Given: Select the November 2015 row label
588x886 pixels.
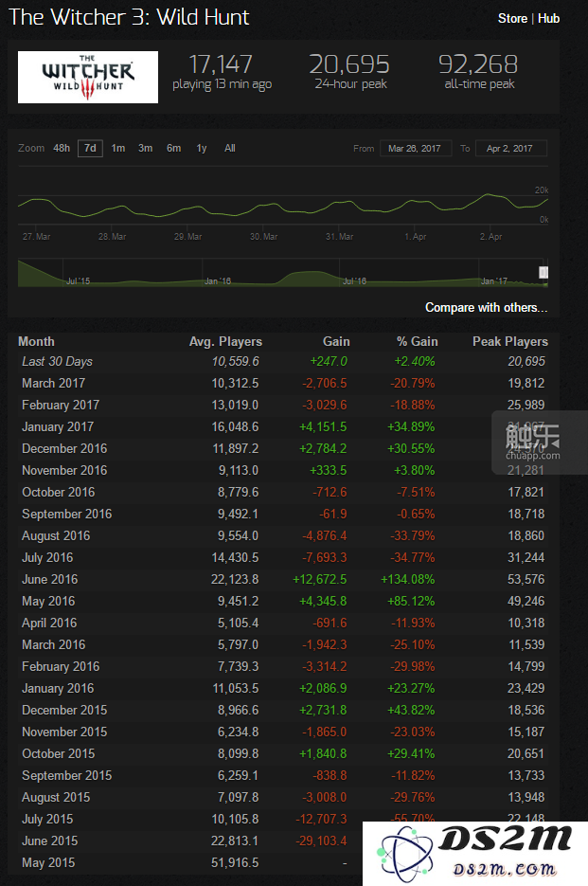Looking at the screenshot, I should [64, 732].
